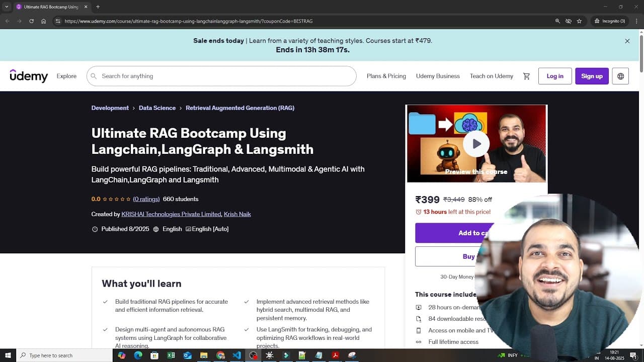
Task: Open the Windows notification center
Action: pos(633,355)
